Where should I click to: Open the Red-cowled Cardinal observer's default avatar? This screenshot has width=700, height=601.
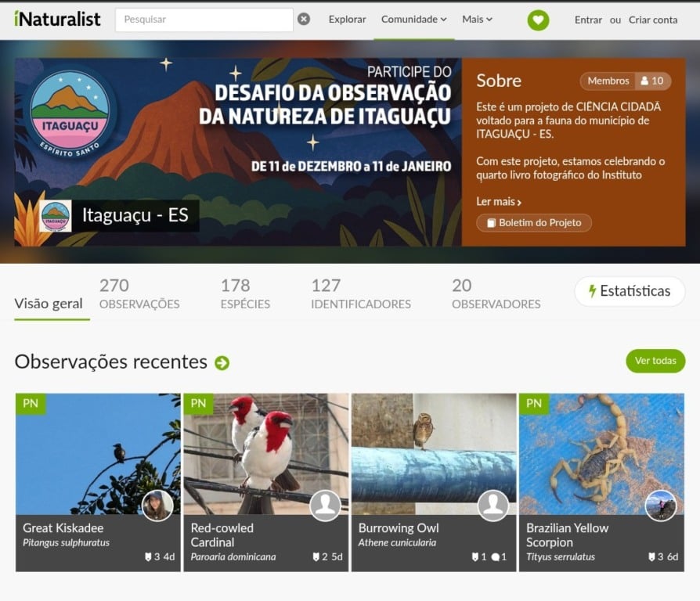click(x=325, y=506)
